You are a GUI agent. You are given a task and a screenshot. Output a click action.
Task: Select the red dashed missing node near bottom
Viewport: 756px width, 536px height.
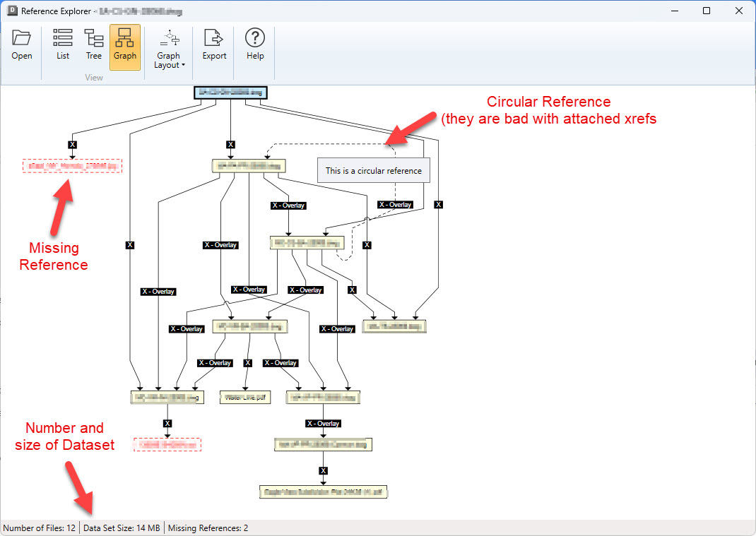coord(167,445)
